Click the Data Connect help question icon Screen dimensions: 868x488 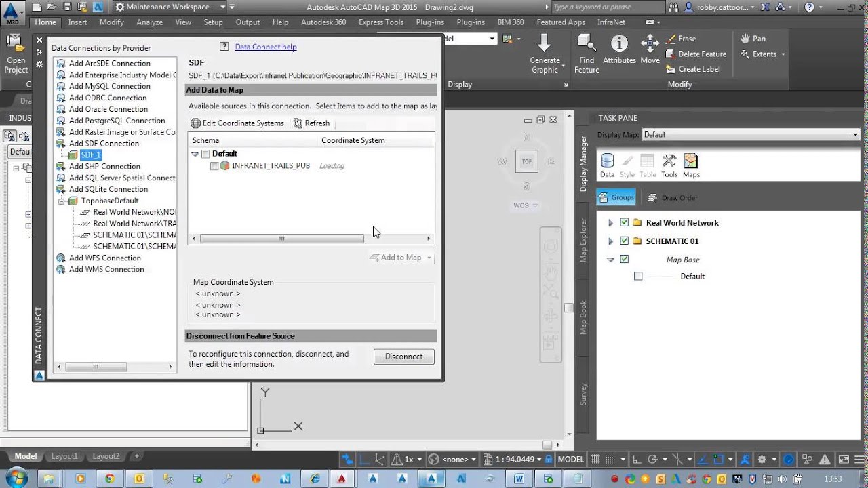tap(224, 47)
